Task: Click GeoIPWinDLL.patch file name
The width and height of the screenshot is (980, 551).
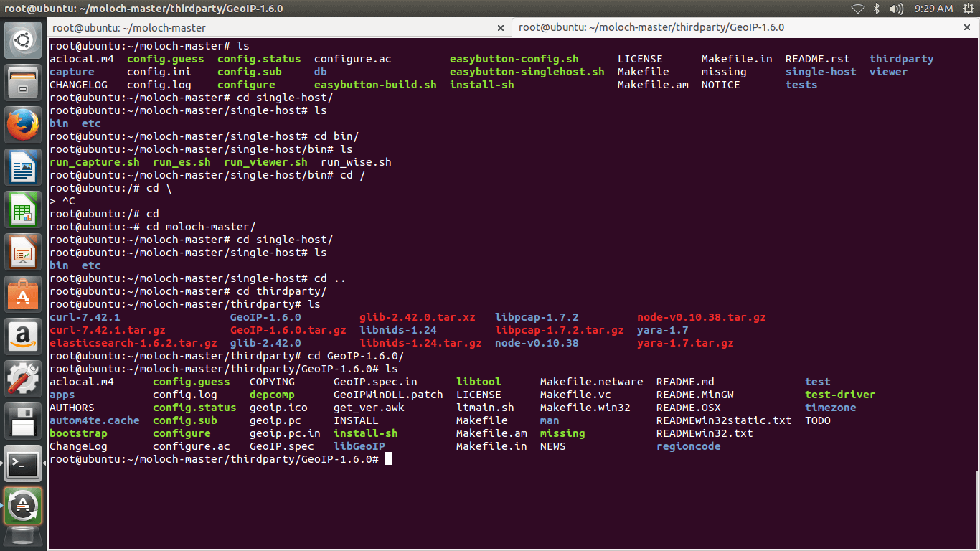Action: [x=388, y=395]
